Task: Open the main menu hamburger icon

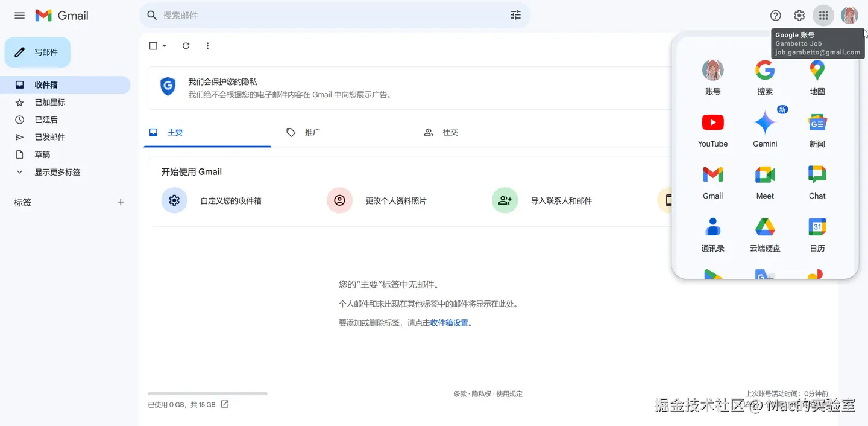Action: pos(19,16)
